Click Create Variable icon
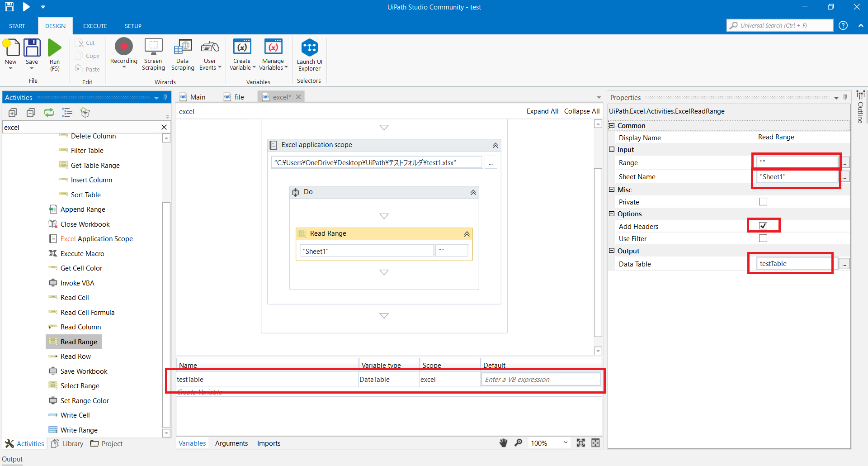Viewport: 868px width, 466px height. coord(242,47)
